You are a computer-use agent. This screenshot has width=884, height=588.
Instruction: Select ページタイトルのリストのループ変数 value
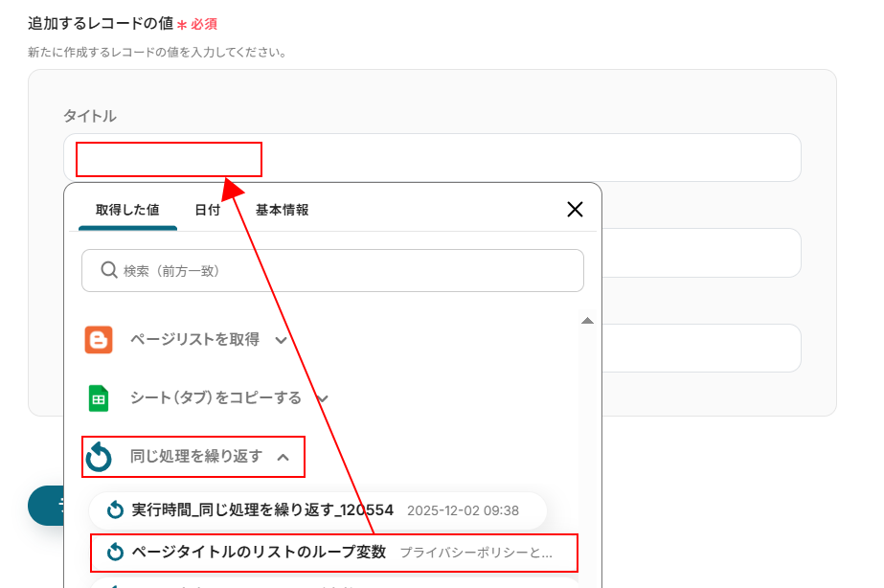pyautogui.click(x=334, y=553)
